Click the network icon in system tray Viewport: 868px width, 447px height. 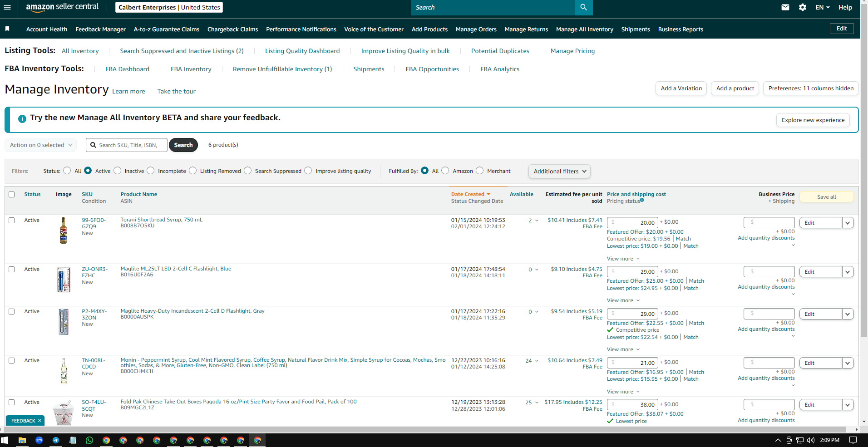pos(800,440)
